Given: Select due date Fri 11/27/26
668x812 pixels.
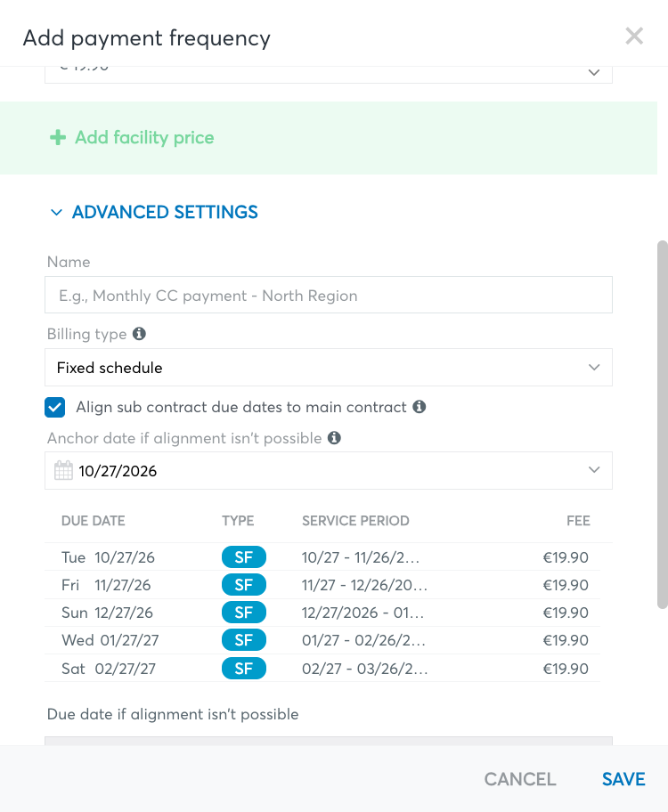Looking at the screenshot, I should [x=106, y=585].
